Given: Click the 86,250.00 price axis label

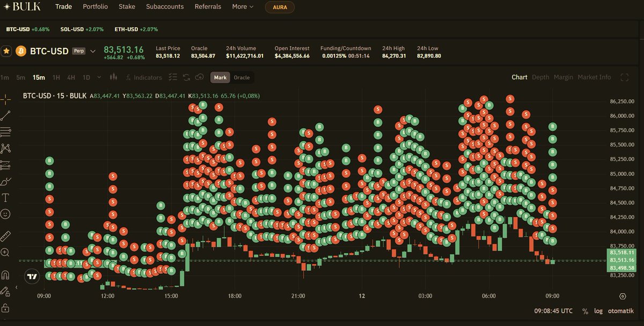Looking at the screenshot, I should 623,101.
